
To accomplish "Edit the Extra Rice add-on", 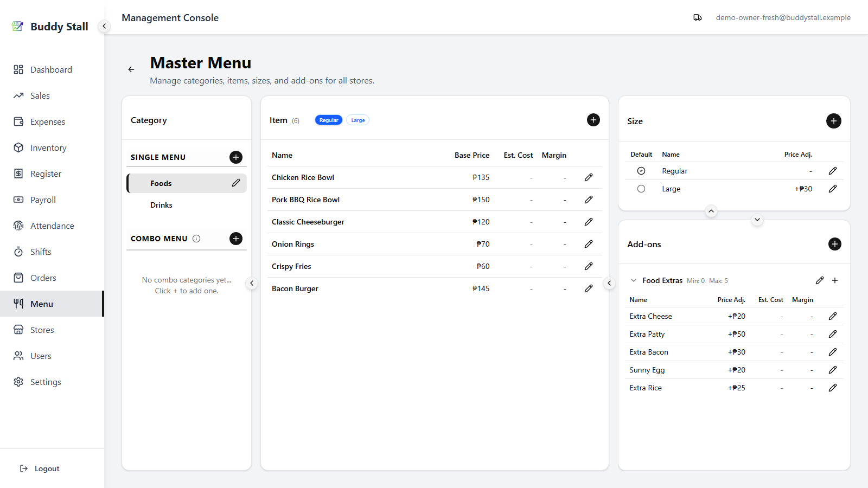I will coord(833,388).
